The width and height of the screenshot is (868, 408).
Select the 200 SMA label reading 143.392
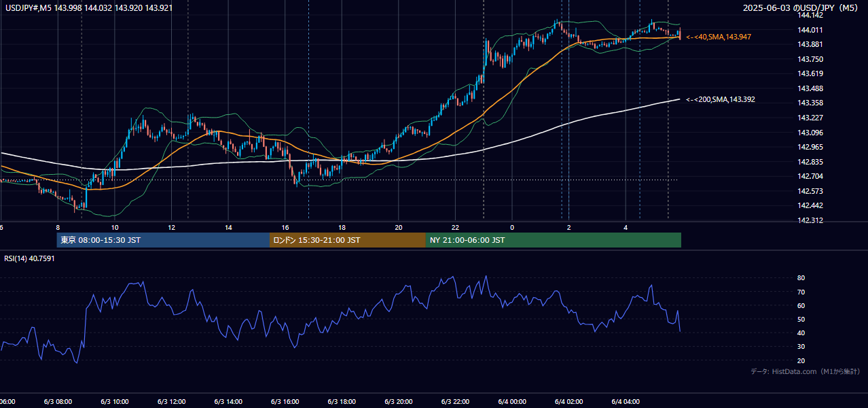tap(721, 99)
